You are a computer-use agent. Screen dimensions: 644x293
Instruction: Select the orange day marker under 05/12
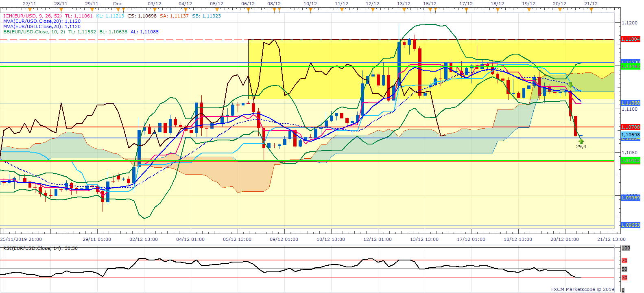pos(217,9)
